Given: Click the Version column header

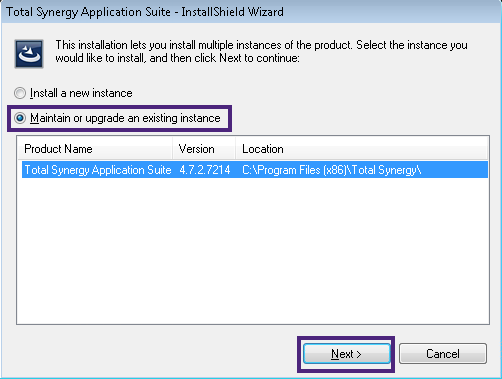Looking at the screenshot, I should 204,149.
